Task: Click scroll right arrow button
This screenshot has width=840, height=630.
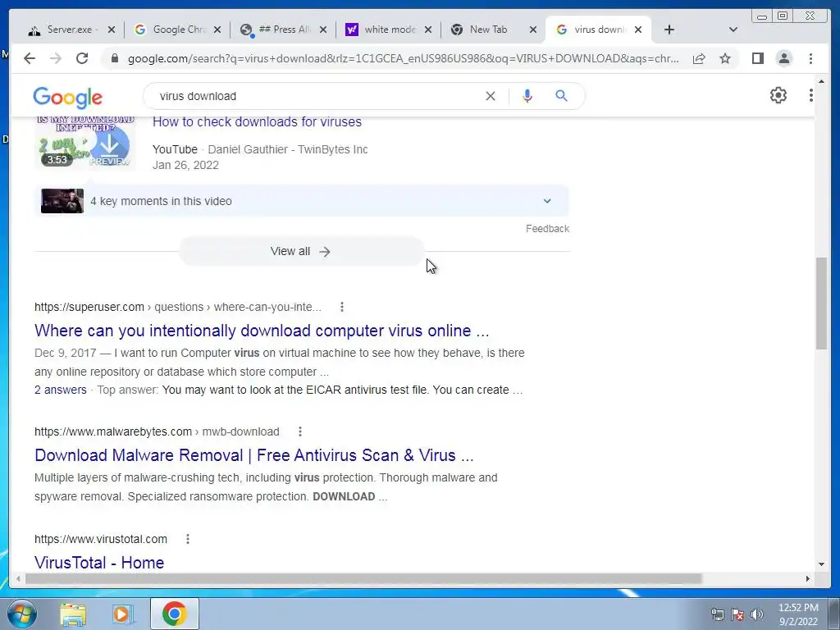Action: pyautogui.click(x=808, y=578)
